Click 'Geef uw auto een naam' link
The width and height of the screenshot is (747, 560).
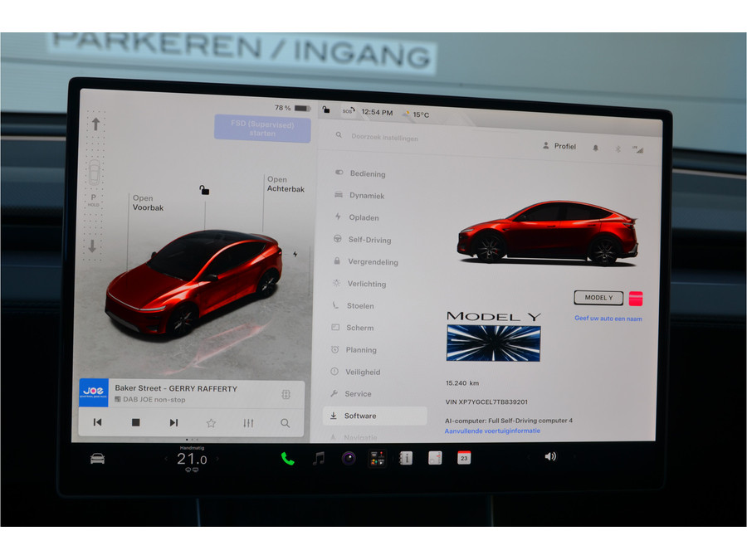click(x=608, y=318)
